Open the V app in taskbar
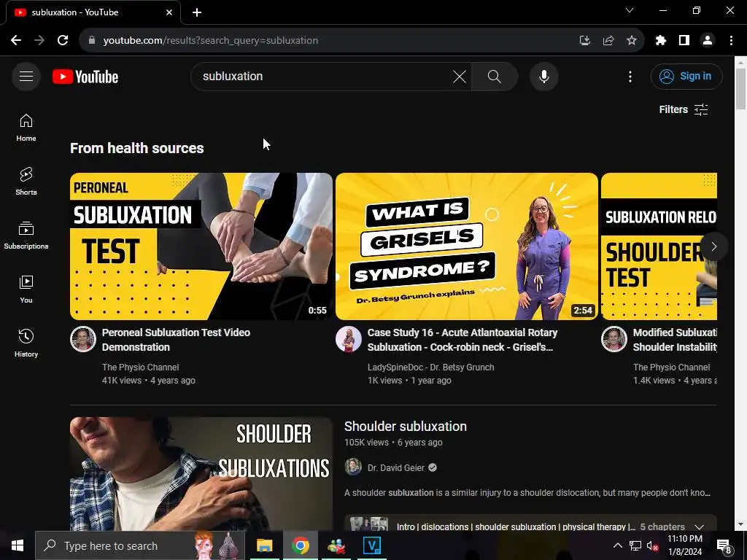Screen dimensions: 747x560 click(x=371, y=545)
